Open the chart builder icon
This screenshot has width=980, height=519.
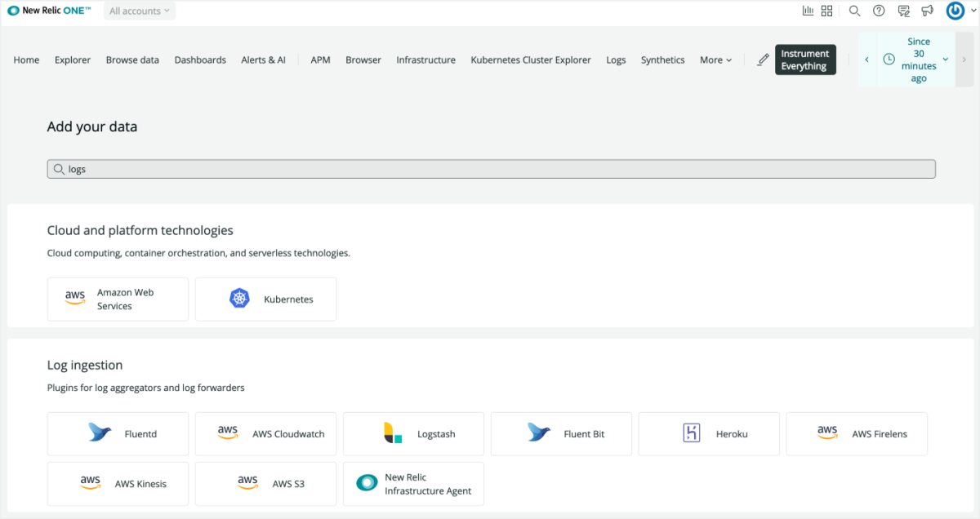coord(808,11)
